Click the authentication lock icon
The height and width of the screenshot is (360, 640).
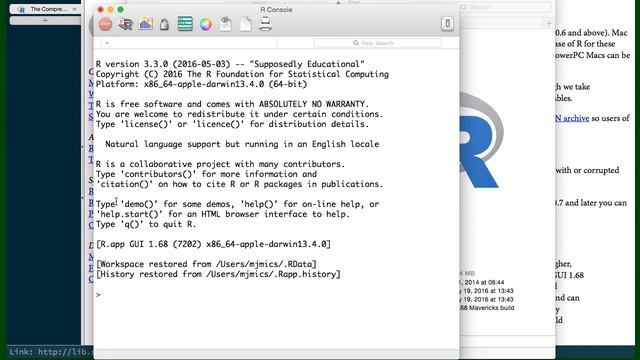tap(164, 24)
